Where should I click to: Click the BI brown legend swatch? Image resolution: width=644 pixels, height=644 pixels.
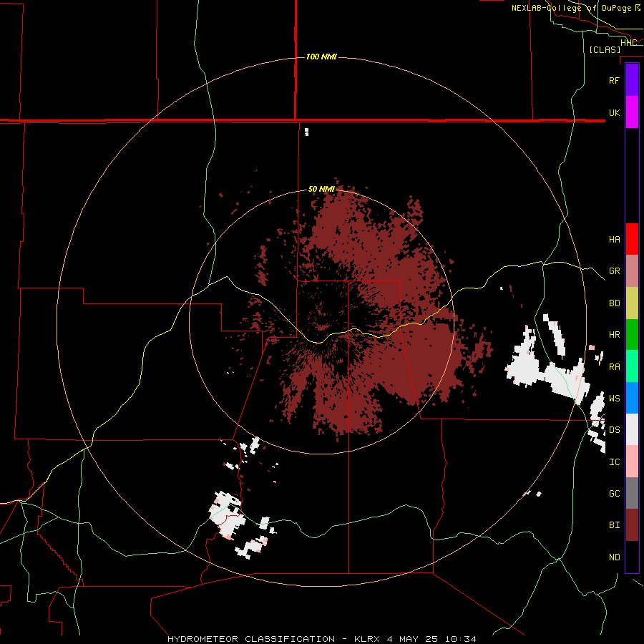pyautogui.click(x=632, y=525)
